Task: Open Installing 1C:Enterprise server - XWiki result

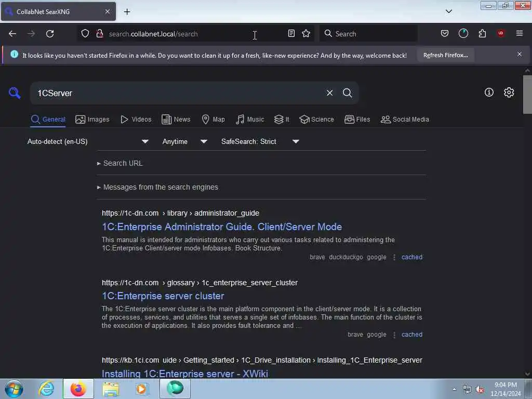Action: (185, 373)
